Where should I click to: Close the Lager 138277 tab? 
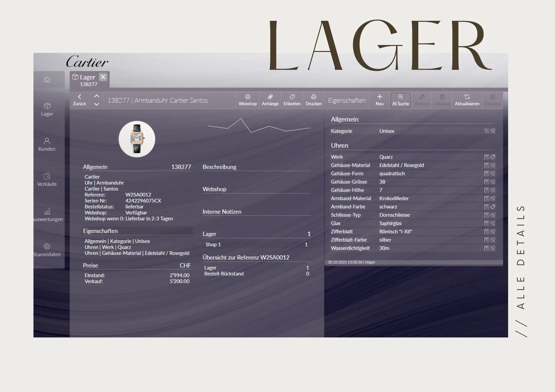coord(103,77)
